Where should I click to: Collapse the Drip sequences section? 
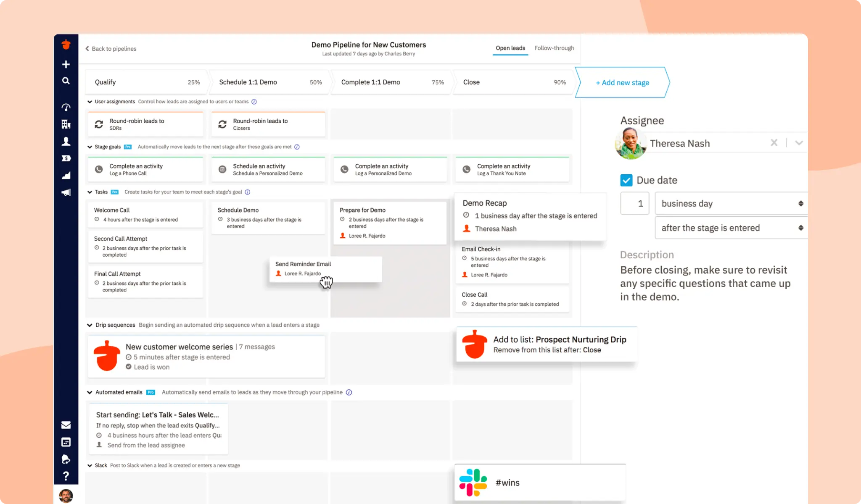(x=90, y=325)
